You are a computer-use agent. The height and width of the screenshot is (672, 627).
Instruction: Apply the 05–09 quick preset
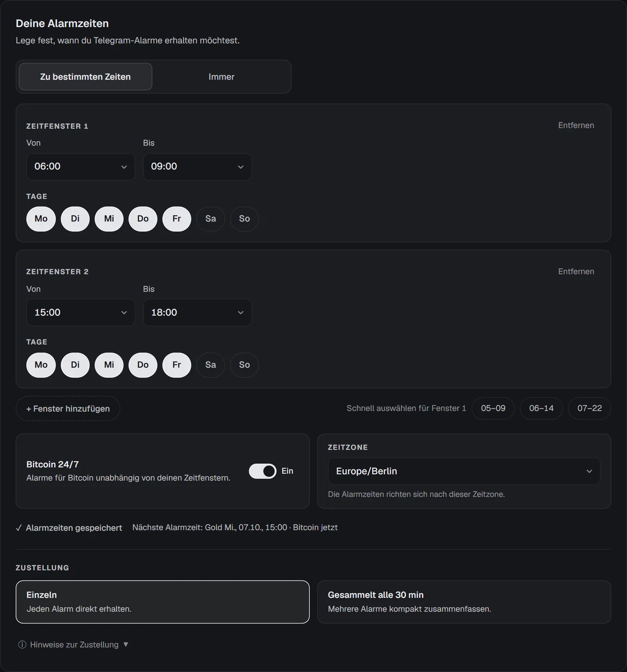[x=493, y=408]
